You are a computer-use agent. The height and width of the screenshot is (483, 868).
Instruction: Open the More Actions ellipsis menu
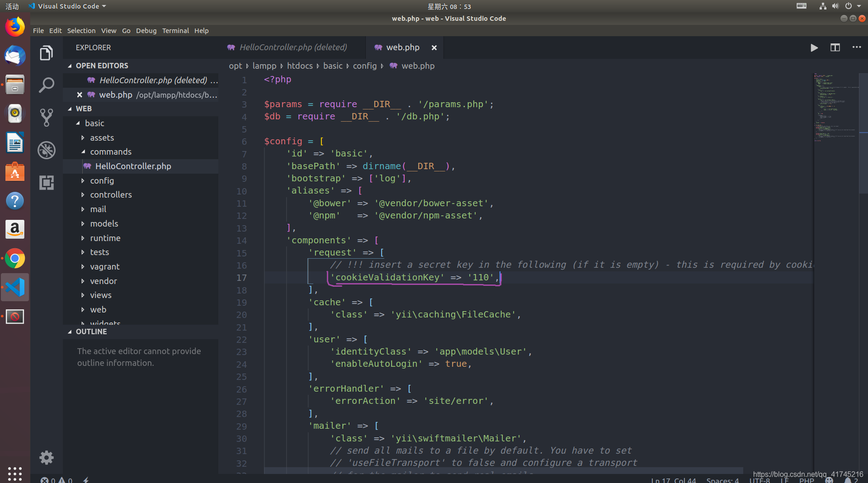pyautogui.click(x=857, y=47)
